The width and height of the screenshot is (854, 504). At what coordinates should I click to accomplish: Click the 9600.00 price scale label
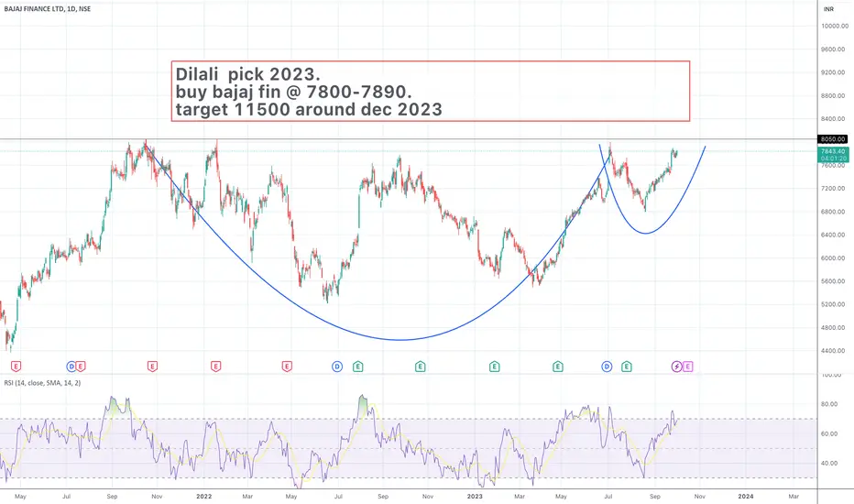833,49
